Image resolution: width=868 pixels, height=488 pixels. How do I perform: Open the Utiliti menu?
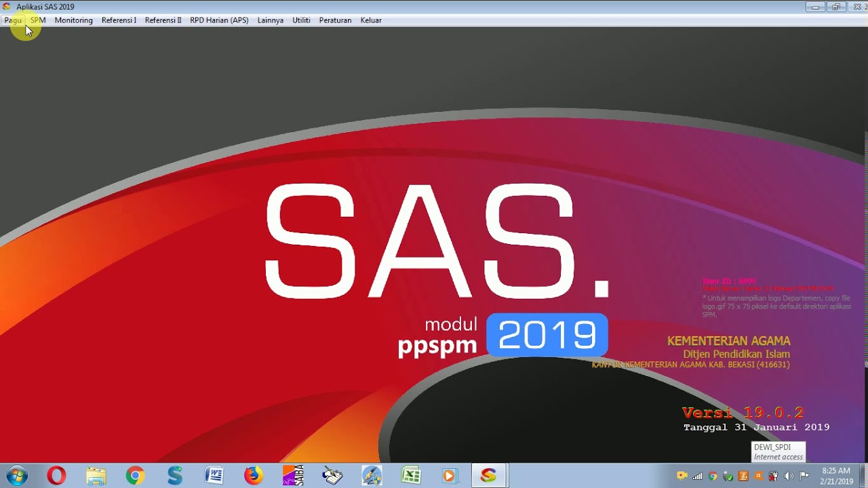[301, 20]
